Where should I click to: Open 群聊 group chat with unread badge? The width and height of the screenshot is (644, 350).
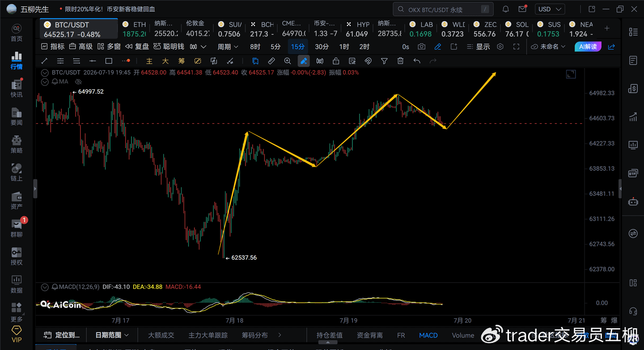[17, 228]
